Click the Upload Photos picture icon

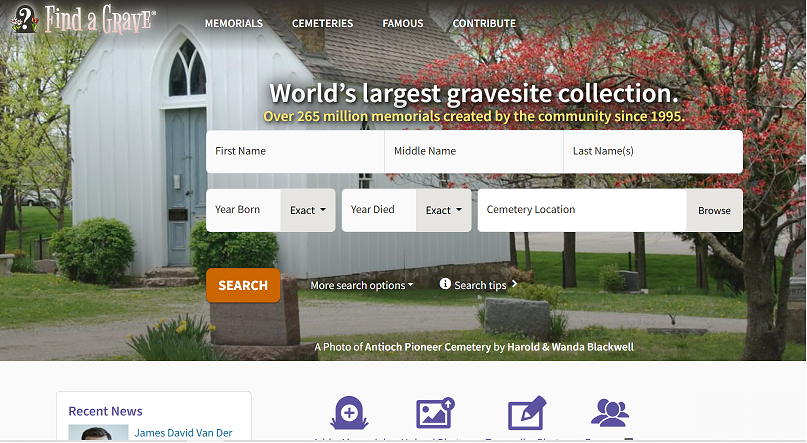tap(435, 414)
